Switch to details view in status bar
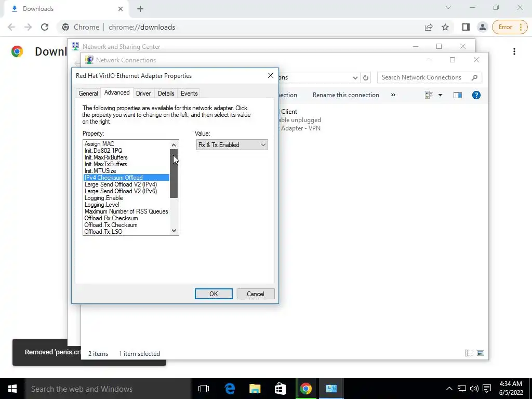Viewport: 532px width, 399px height. pyautogui.click(x=469, y=353)
